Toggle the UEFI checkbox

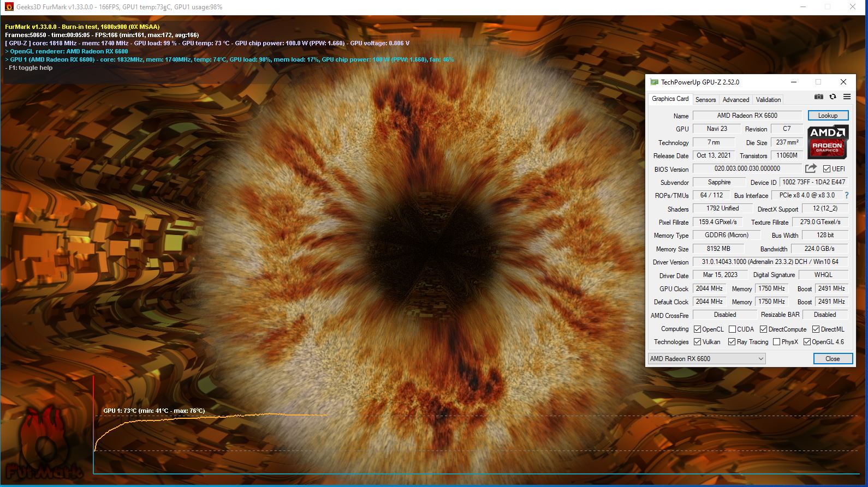pos(827,169)
